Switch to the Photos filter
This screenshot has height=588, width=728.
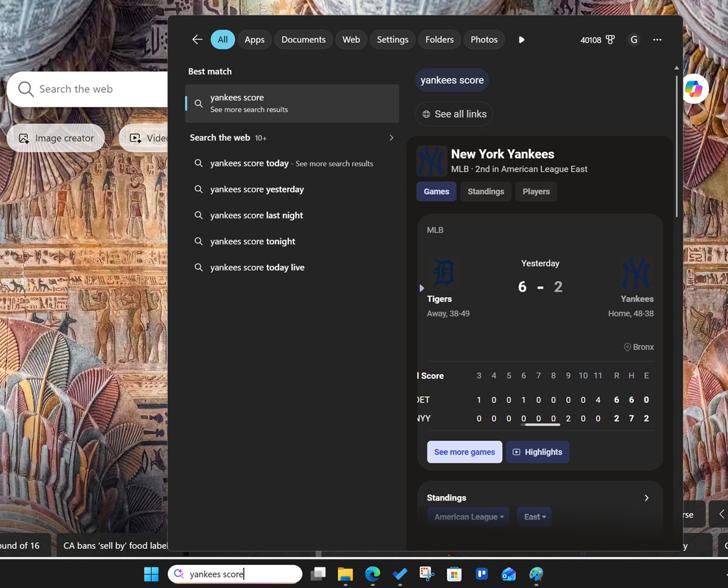coord(484,40)
